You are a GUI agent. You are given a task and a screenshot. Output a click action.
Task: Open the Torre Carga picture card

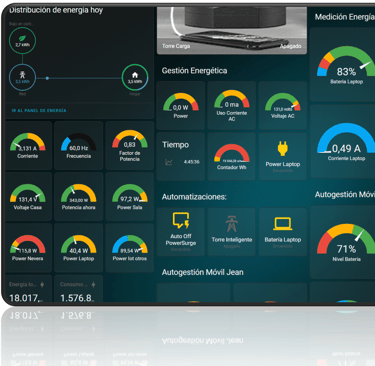pos(232,30)
